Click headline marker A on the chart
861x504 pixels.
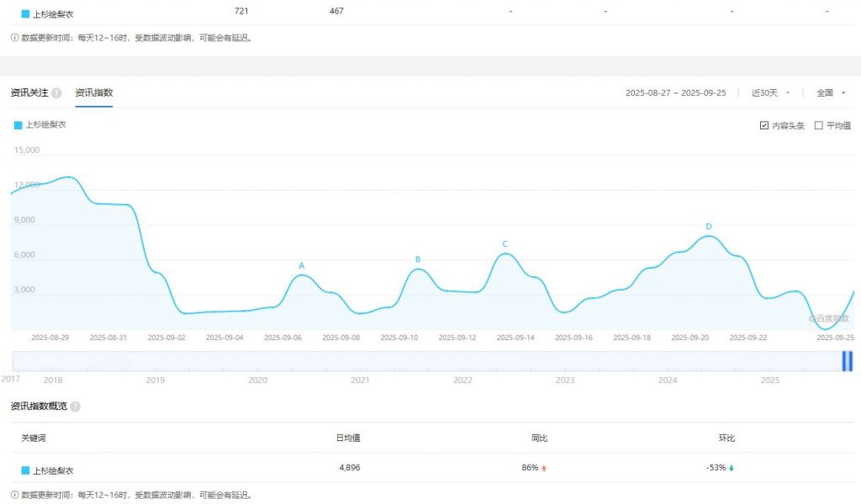pos(302,266)
